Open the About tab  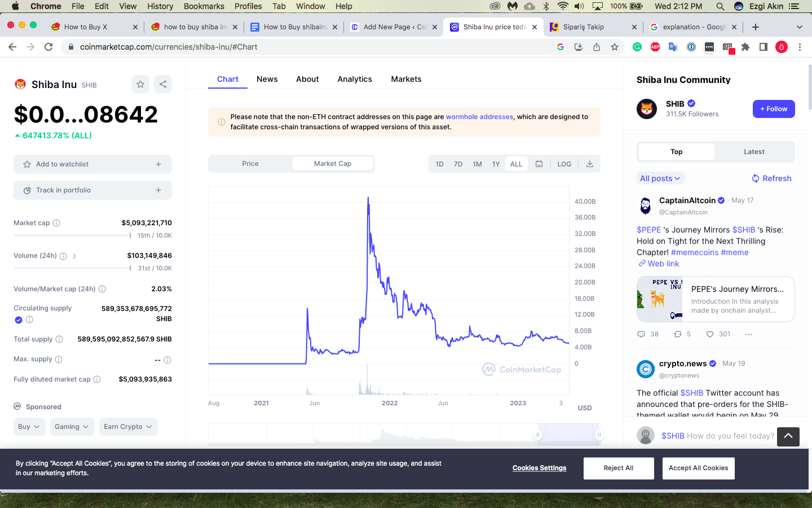pyautogui.click(x=307, y=79)
